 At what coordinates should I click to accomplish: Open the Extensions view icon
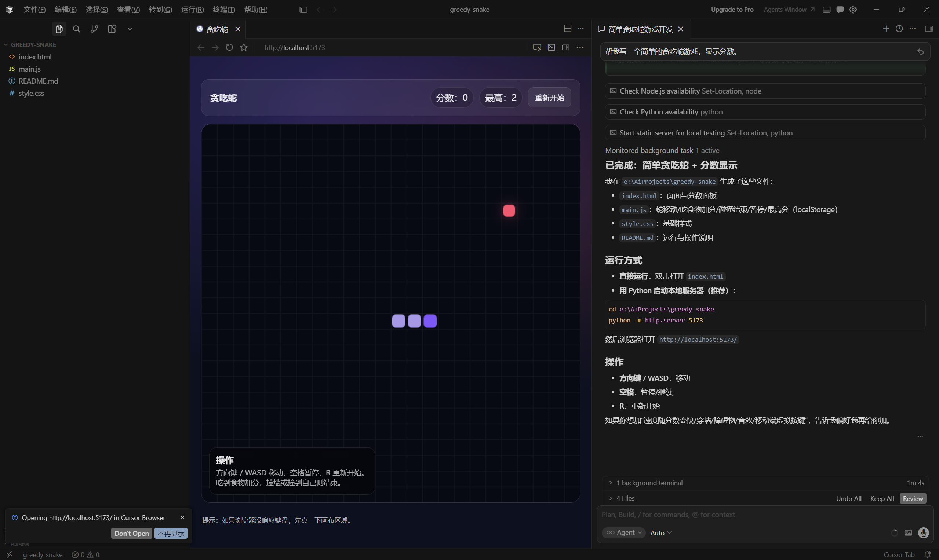click(112, 29)
